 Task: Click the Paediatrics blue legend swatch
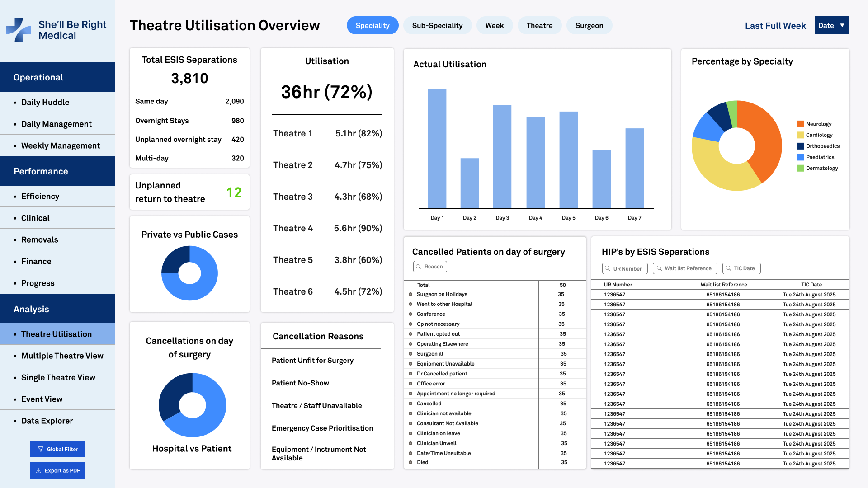pos(800,157)
